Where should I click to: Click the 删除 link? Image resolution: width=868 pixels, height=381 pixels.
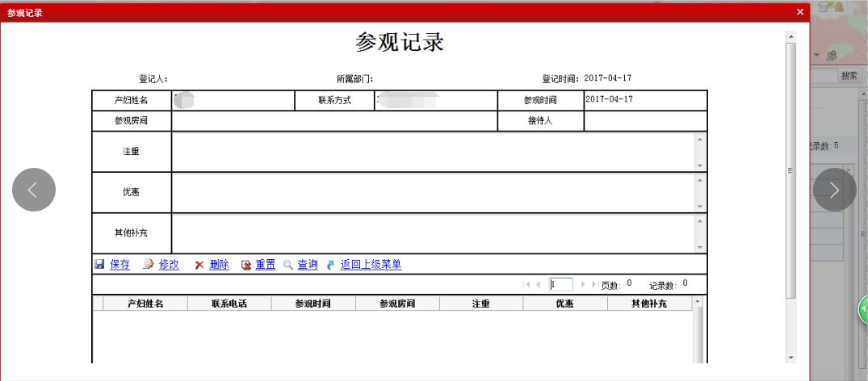pos(219,265)
